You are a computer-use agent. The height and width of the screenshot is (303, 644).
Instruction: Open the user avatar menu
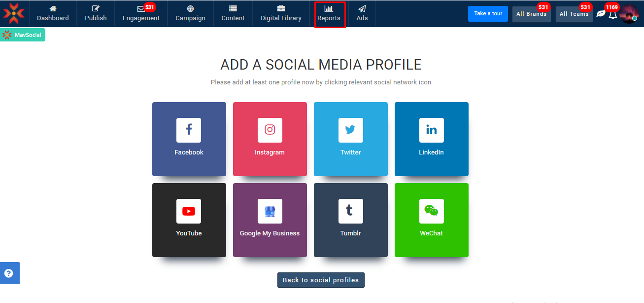click(x=629, y=14)
